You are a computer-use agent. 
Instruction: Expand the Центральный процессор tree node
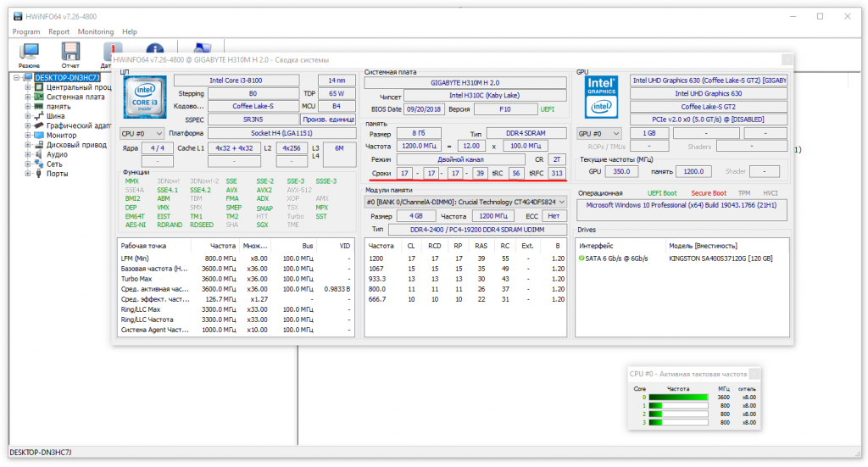pos(28,87)
